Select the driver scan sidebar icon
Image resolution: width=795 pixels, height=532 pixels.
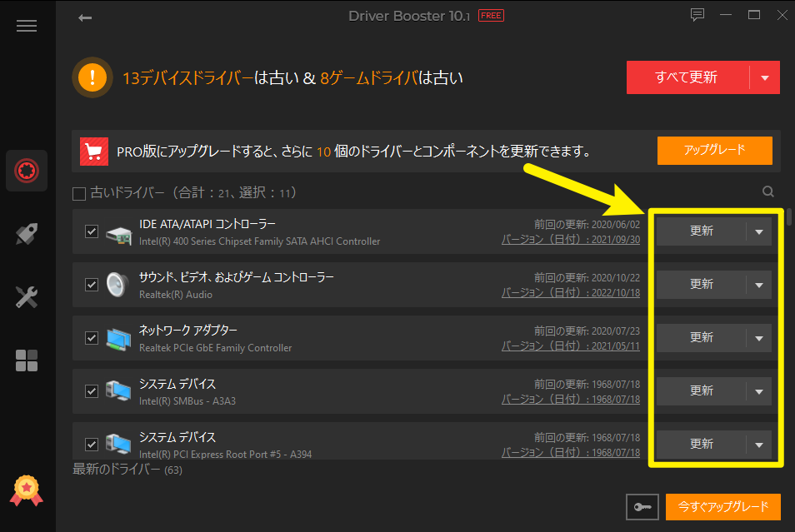[27, 171]
